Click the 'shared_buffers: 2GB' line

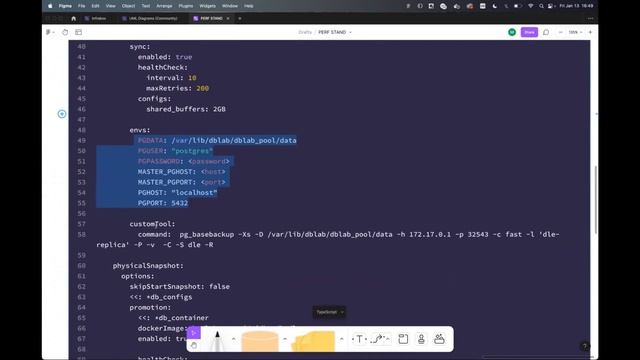point(186,109)
